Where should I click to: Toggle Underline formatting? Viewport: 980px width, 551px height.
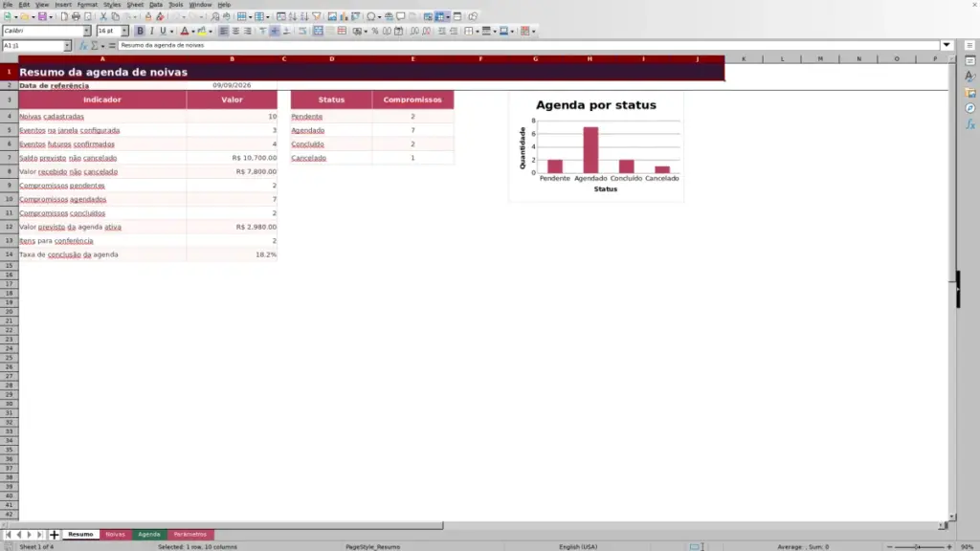click(163, 32)
